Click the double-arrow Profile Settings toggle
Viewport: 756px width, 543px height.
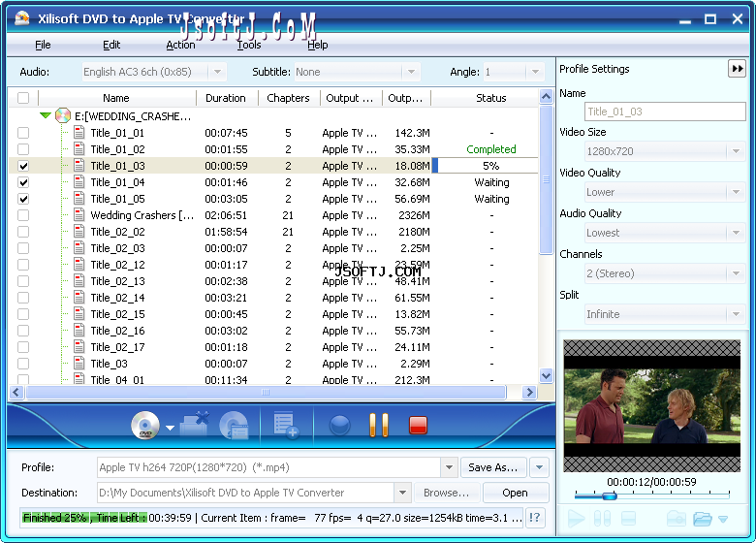738,69
